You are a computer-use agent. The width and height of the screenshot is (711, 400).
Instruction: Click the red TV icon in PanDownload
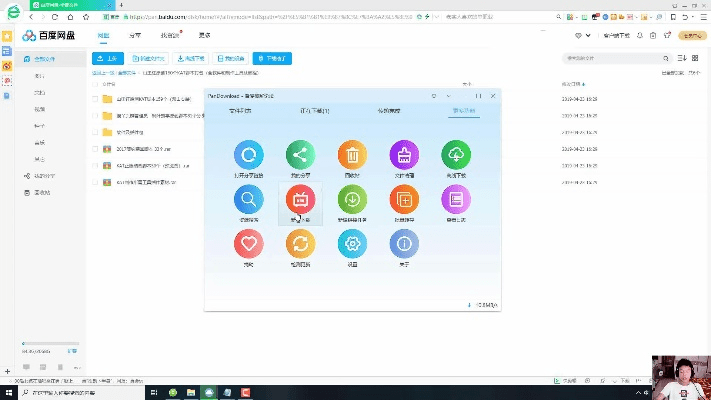[x=300, y=199]
